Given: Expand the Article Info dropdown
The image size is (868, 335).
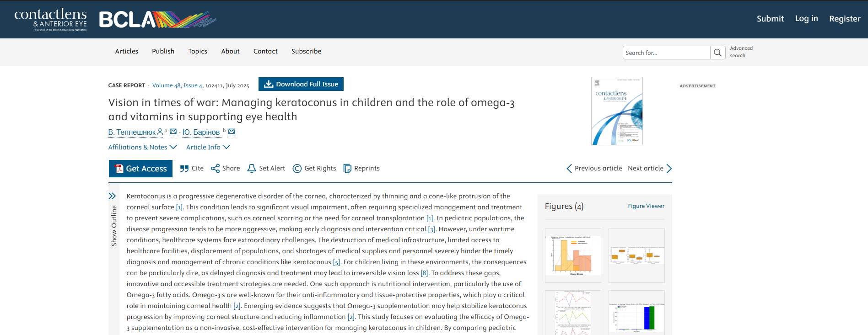Looking at the screenshot, I should (208, 147).
